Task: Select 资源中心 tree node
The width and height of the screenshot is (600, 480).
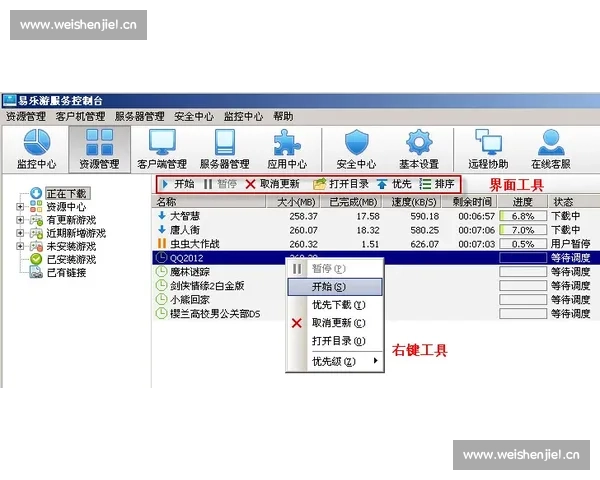Action: click(x=66, y=207)
